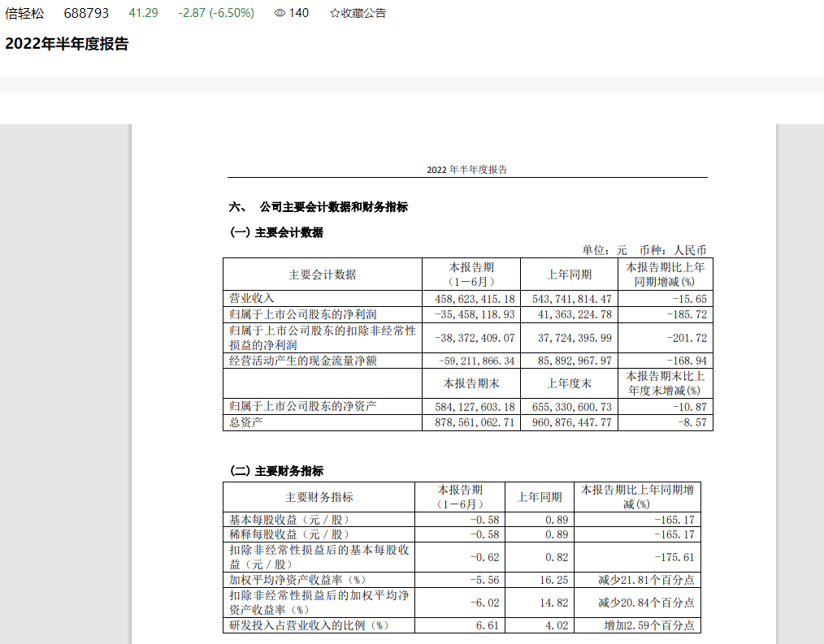Click value 960,876,447.77
This screenshot has width=824, height=644.
[x=572, y=422]
